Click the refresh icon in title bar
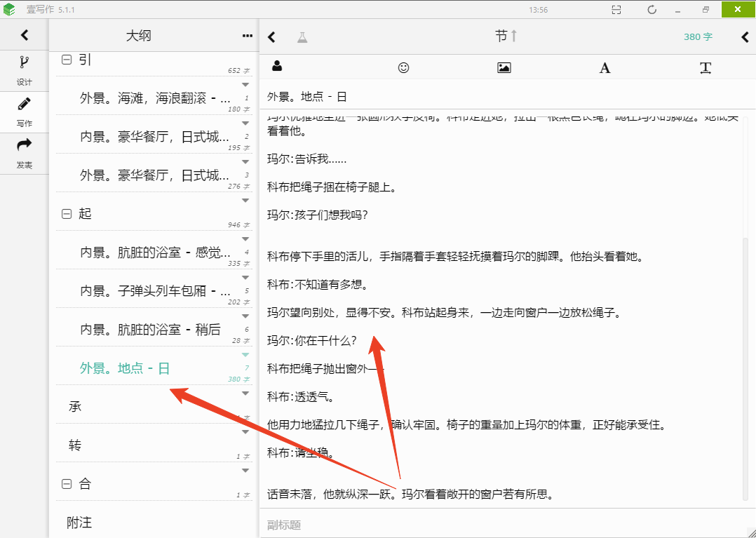Viewport: 756px width, 538px height. click(652, 10)
